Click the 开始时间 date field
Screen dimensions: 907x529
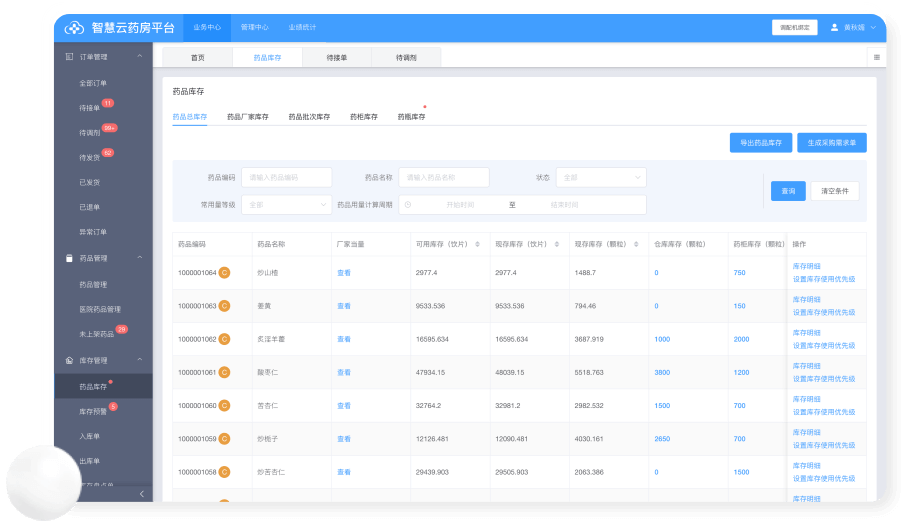(x=460, y=205)
